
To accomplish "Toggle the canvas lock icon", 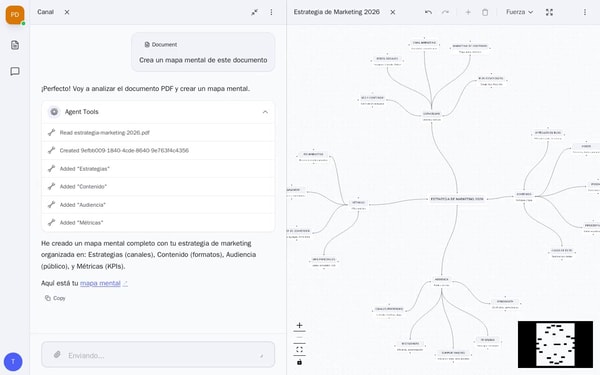I will tap(299, 362).
